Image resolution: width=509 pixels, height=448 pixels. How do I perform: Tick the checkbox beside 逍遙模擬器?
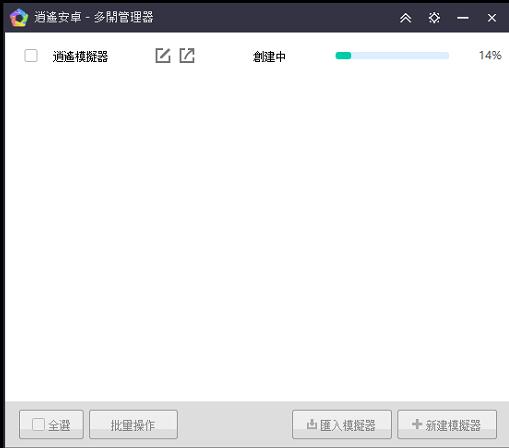tap(31, 56)
